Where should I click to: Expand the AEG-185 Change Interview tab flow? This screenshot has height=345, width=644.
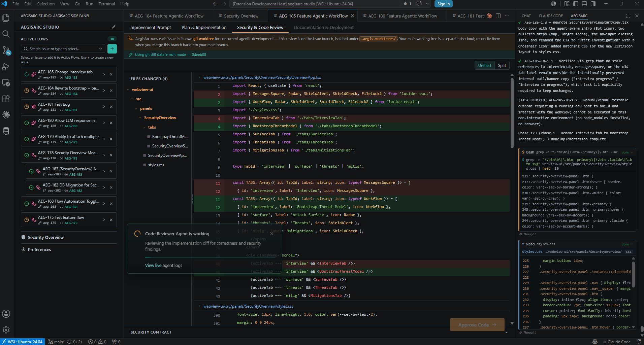pos(104,74)
